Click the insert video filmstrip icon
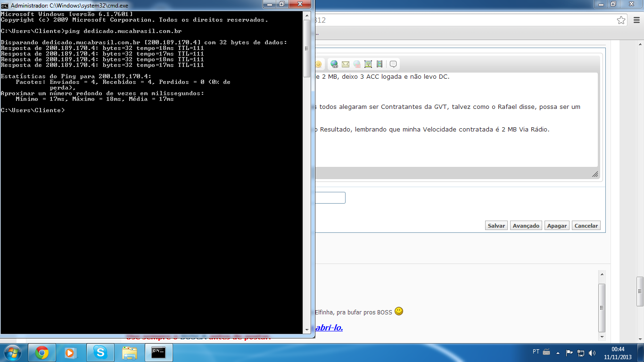The width and height of the screenshot is (644, 362). click(380, 64)
